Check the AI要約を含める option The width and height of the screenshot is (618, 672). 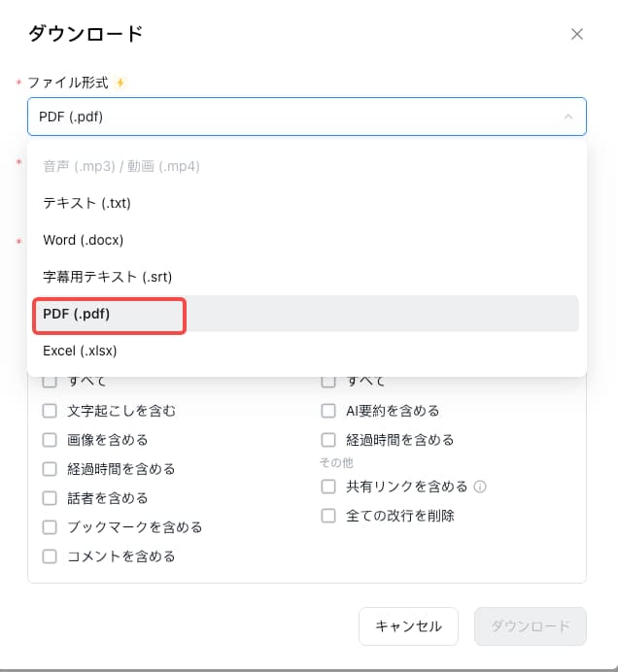(x=328, y=411)
